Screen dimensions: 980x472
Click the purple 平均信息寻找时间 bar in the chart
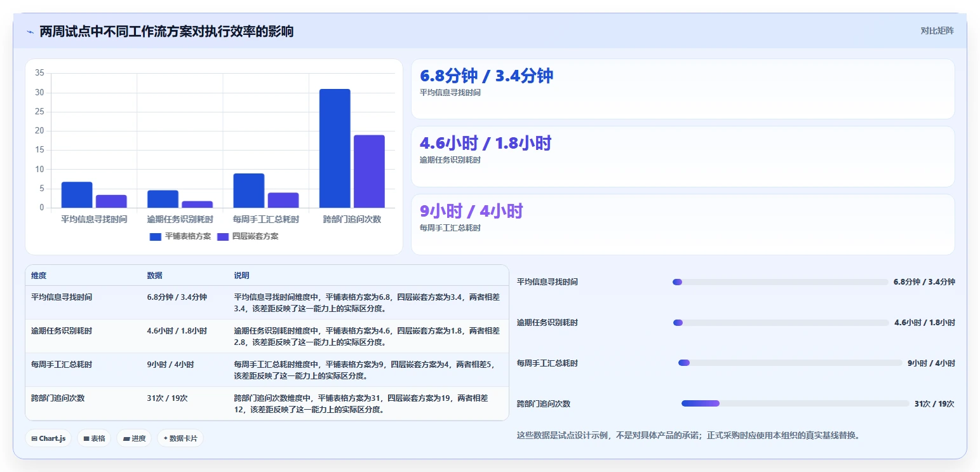(111, 201)
